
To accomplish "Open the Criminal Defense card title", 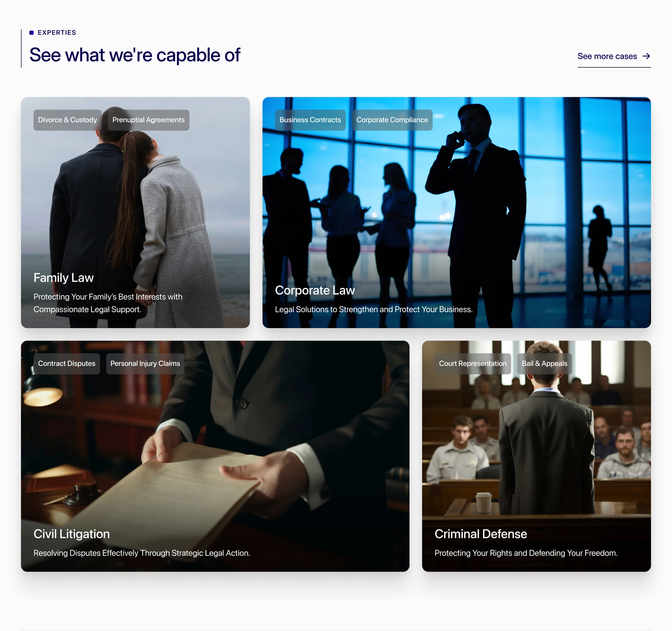I will pyautogui.click(x=481, y=534).
